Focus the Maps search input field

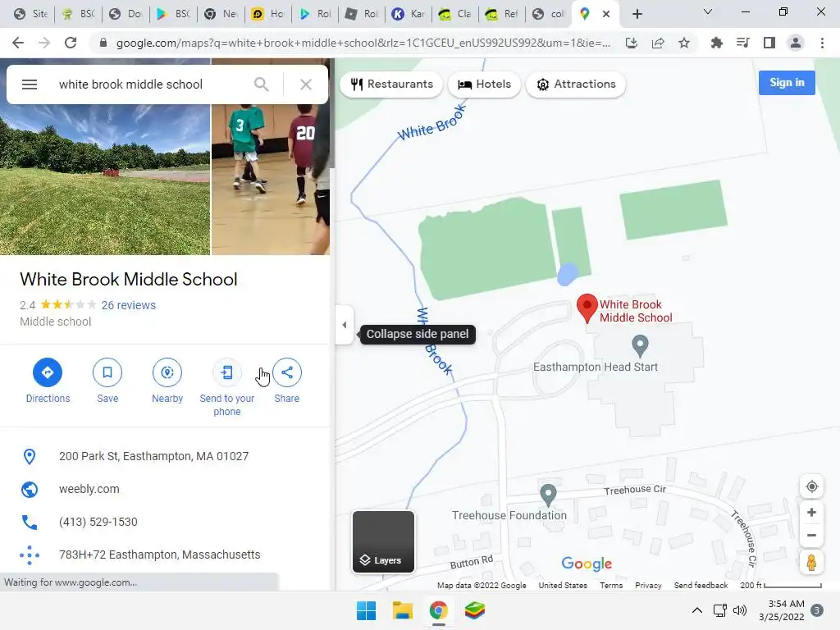[150, 84]
